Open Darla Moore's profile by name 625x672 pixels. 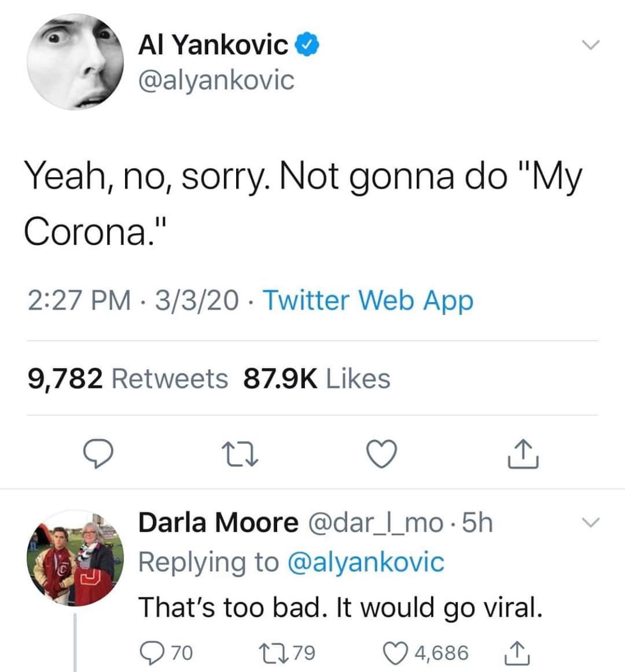[x=218, y=523]
